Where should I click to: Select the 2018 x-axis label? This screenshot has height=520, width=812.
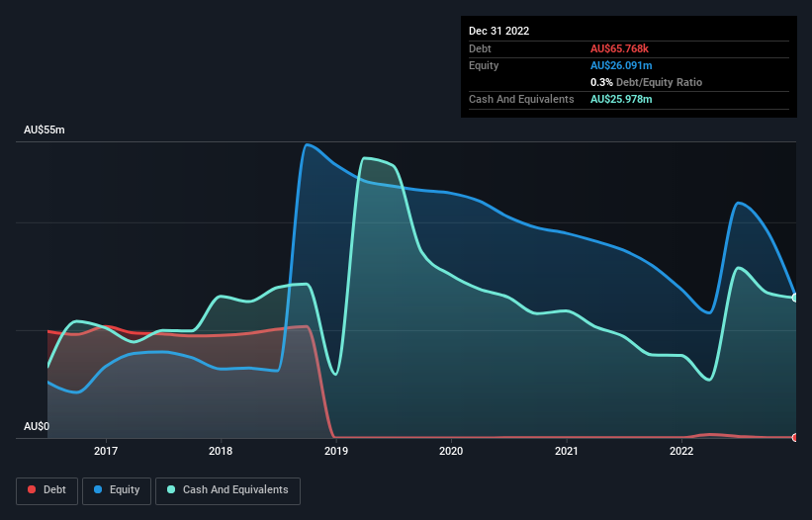pyautogui.click(x=221, y=451)
